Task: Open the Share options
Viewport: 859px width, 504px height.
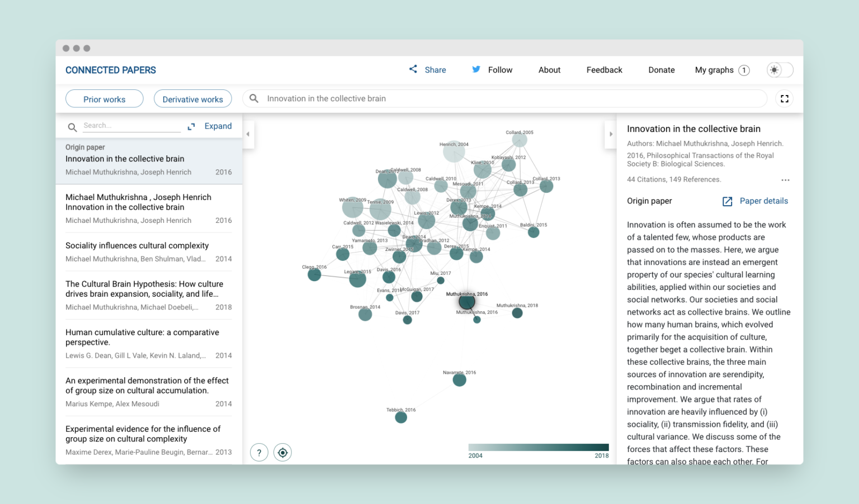Action: [x=427, y=70]
